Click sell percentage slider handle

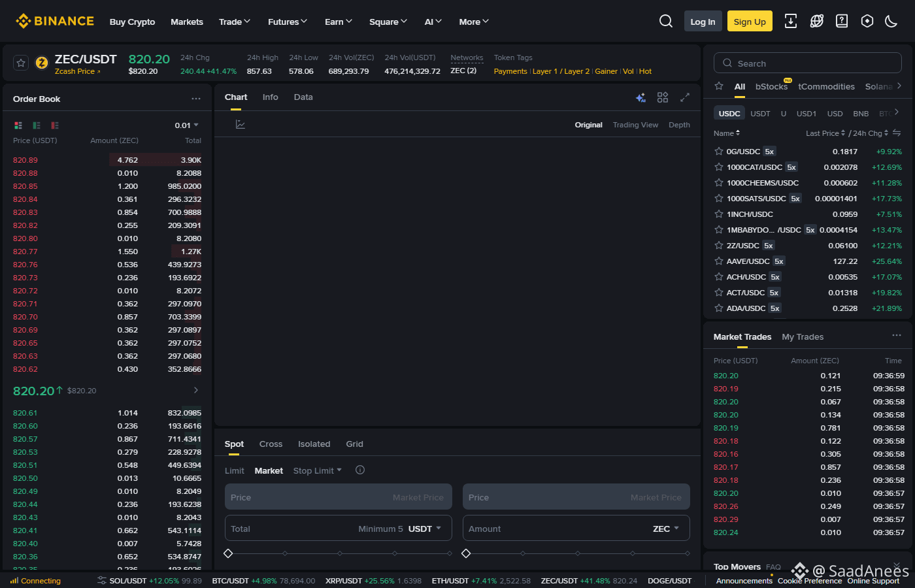coord(466,553)
